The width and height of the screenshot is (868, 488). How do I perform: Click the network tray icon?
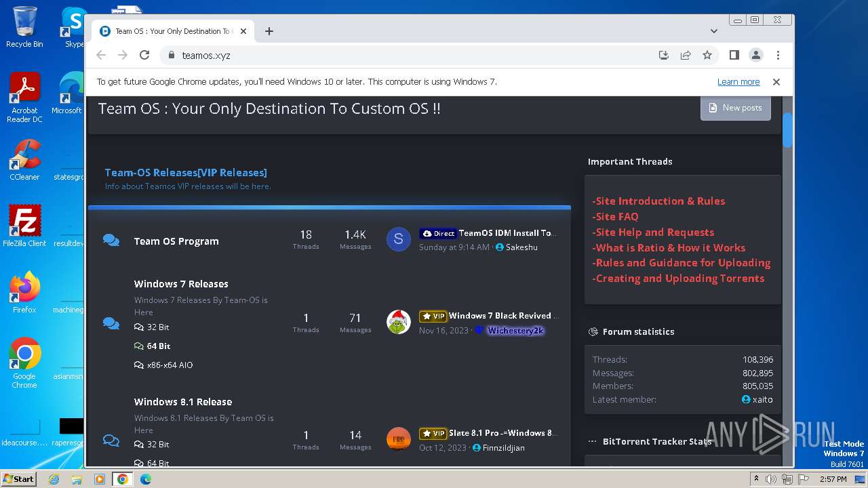click(787, 479)
